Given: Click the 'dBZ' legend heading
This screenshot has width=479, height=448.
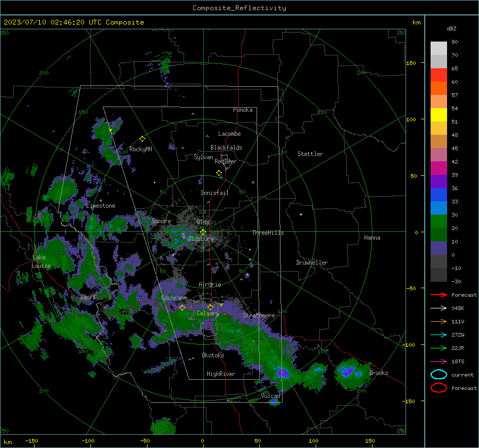Looking at the screenshot, I should click(x=451, y=28).
